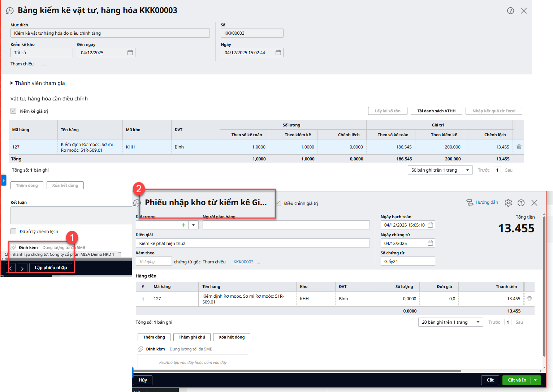Open the Đối tượng dropdown arrow
The height and width of the screenshot is (392, 553).
(194, 225)
